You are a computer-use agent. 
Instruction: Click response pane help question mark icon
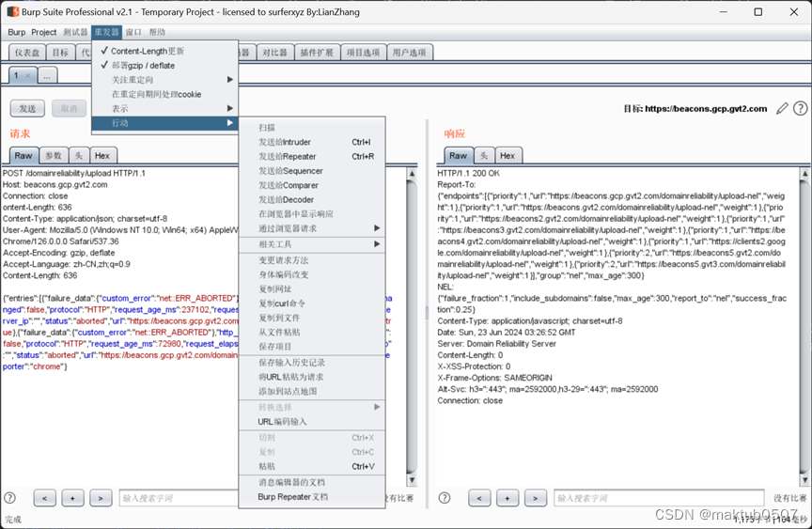tap(445, 498)
